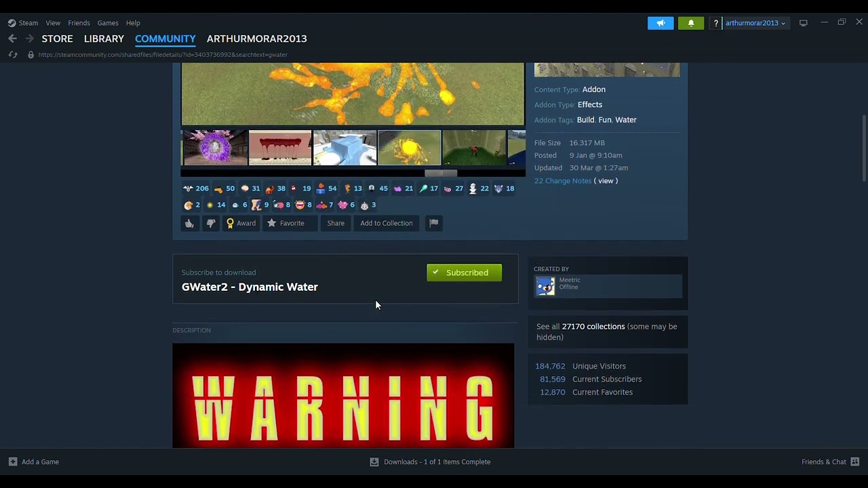Open the Games menu
868x488 pixels.
(x=108, y=23)
